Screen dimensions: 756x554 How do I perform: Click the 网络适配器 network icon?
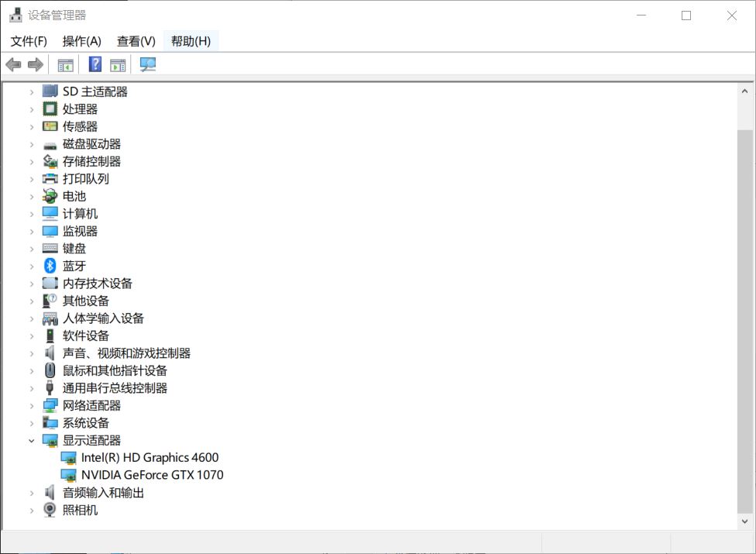click(50, 405)
